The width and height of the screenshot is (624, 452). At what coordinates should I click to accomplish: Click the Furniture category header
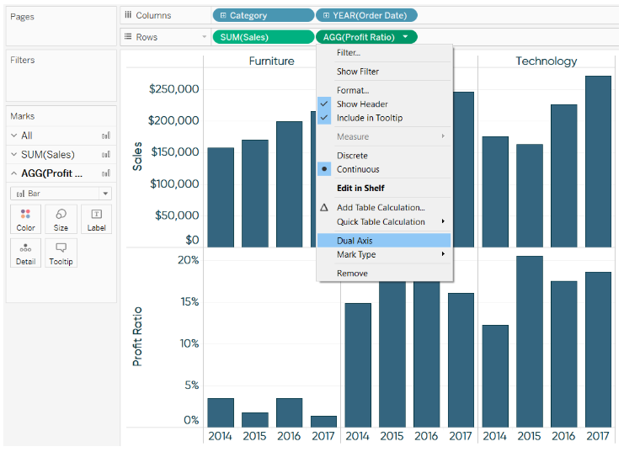tap(271, 61)
